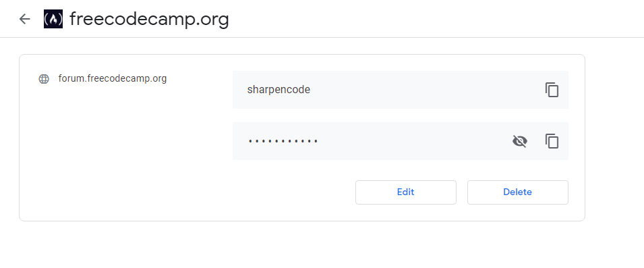Click the white area below the password card
The image size is (644, 268).
pos(302,244)
